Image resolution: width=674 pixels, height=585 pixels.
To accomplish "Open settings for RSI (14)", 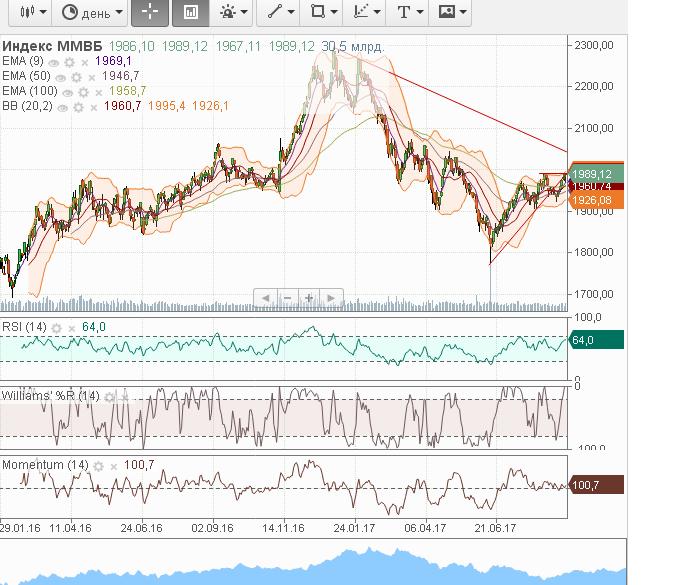I will pyautogui.click(x=56, y=328).
